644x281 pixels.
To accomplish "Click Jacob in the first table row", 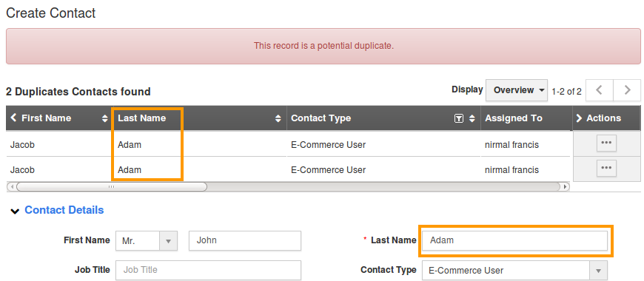I will pos(22,145).
